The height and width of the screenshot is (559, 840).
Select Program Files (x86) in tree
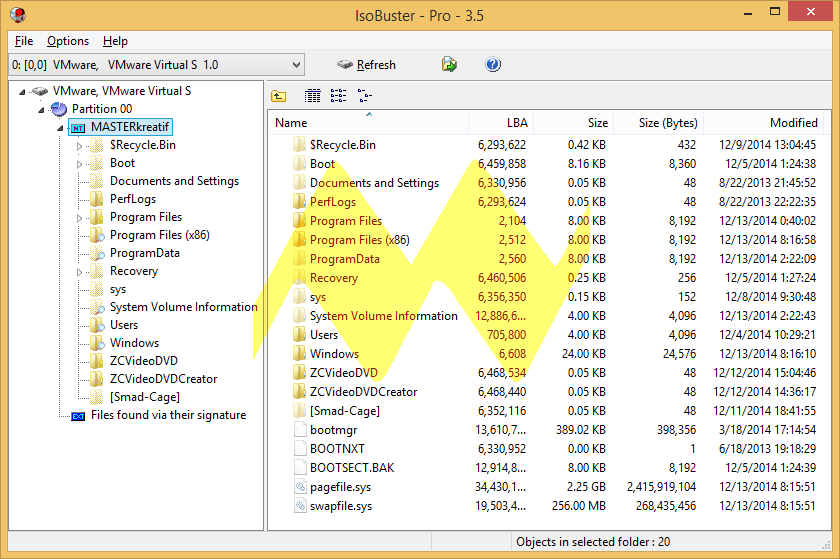tap(160, 235)
